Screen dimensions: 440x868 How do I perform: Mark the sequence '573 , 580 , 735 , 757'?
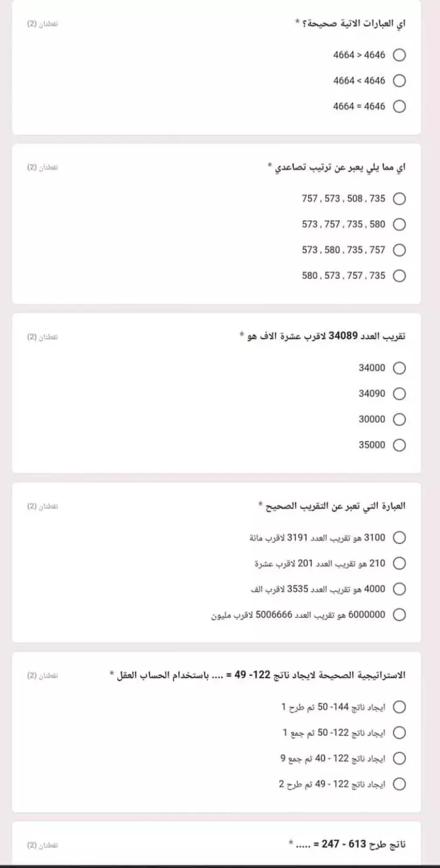(399, 250)
